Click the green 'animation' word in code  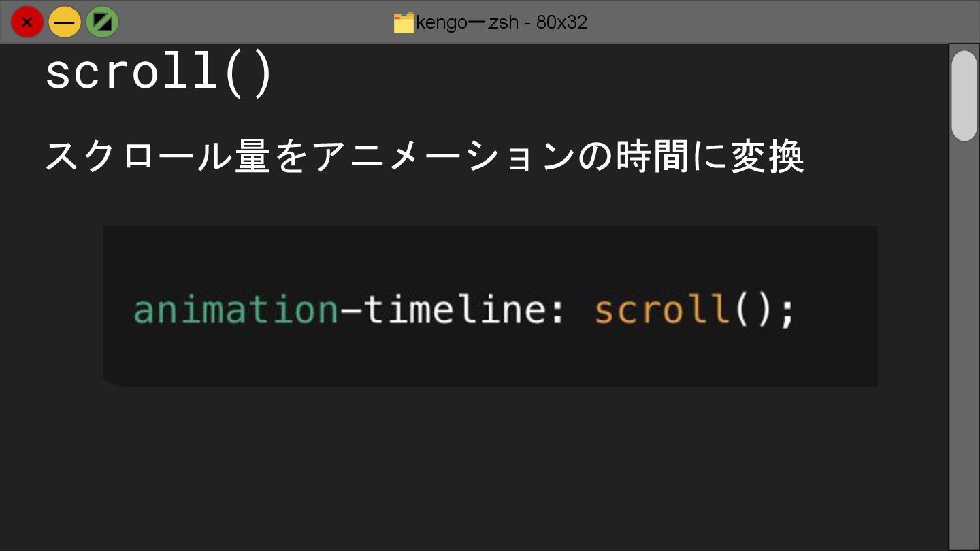235,310
